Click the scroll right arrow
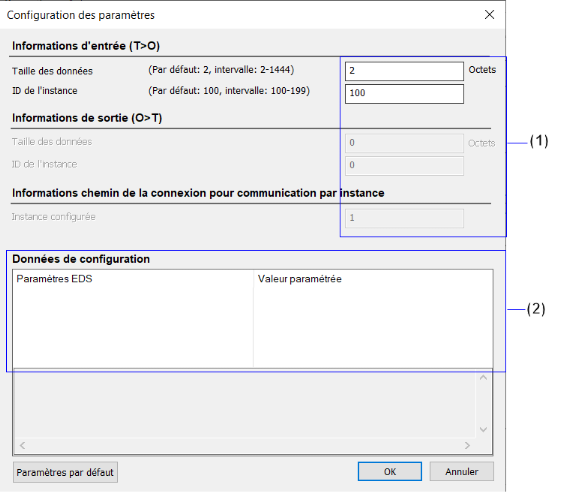Screen dimensions: 570x494 [467, 445]
